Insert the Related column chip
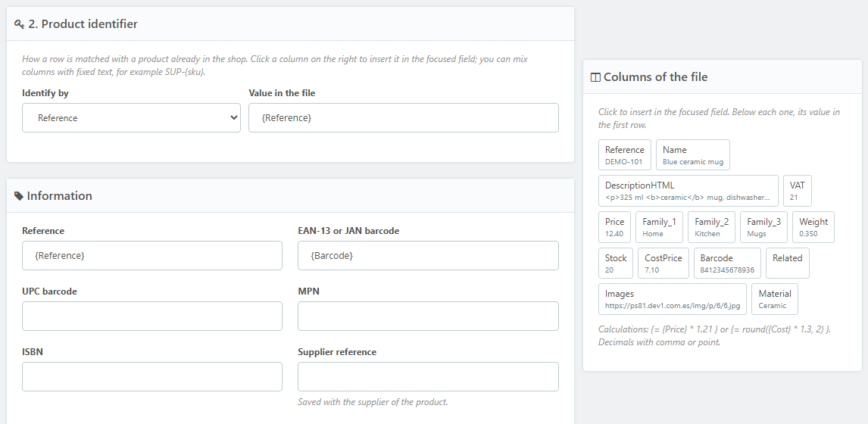Image resolution: width=868 pixels, height=424 pixels. (788, 263)
